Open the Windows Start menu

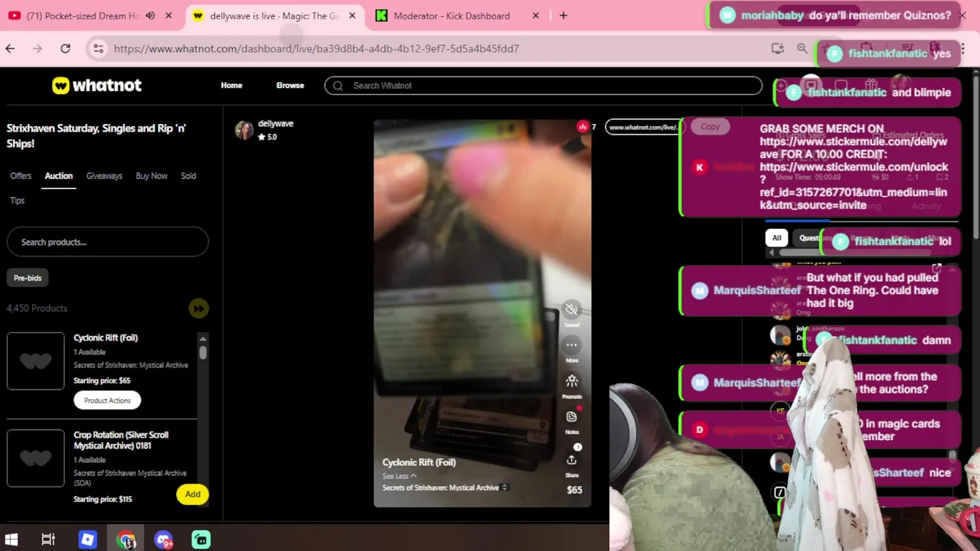(x=11, y=540)
